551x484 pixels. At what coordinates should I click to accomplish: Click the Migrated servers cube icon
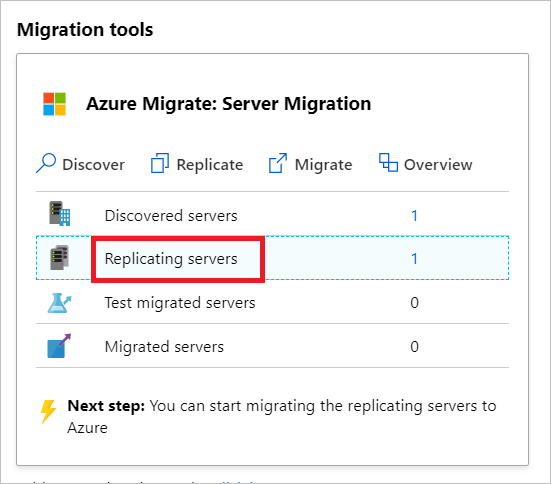click(59, 346)
